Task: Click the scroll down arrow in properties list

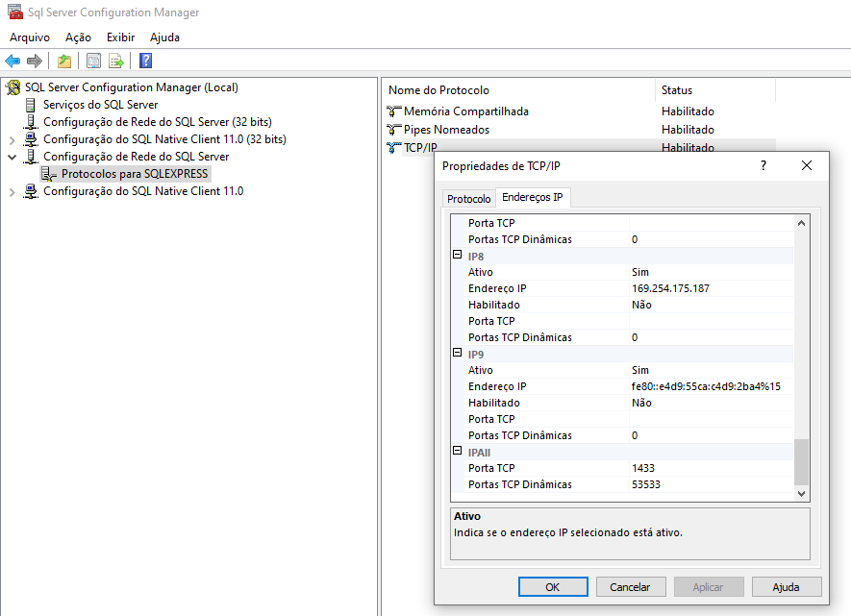Action: coord(801,493)
